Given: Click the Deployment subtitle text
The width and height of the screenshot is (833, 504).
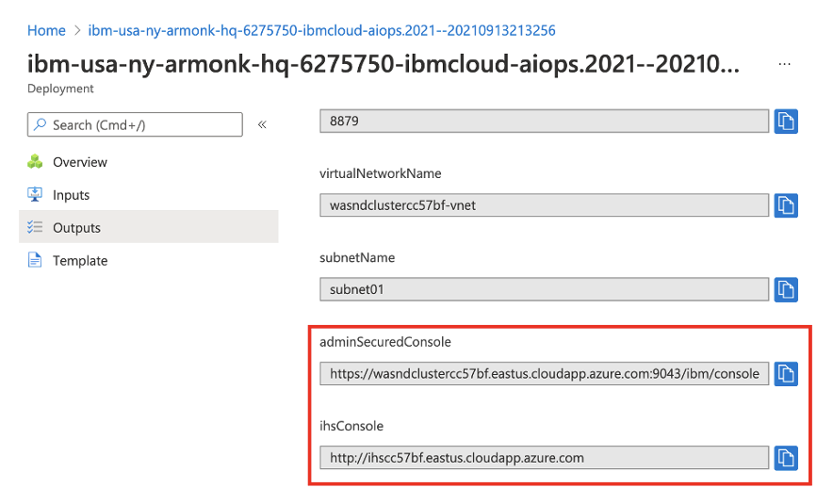Looking at the screenshot, I should coord(60,89).
